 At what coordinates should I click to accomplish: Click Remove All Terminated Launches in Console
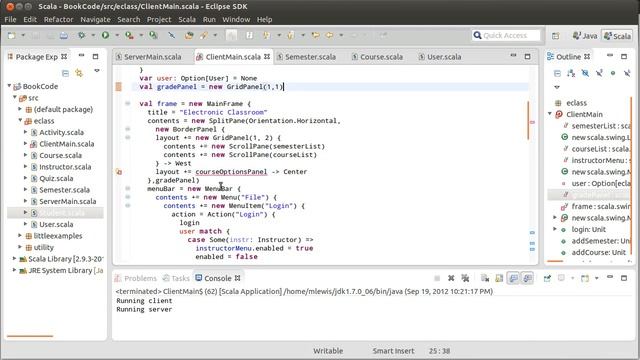point(465,278)
